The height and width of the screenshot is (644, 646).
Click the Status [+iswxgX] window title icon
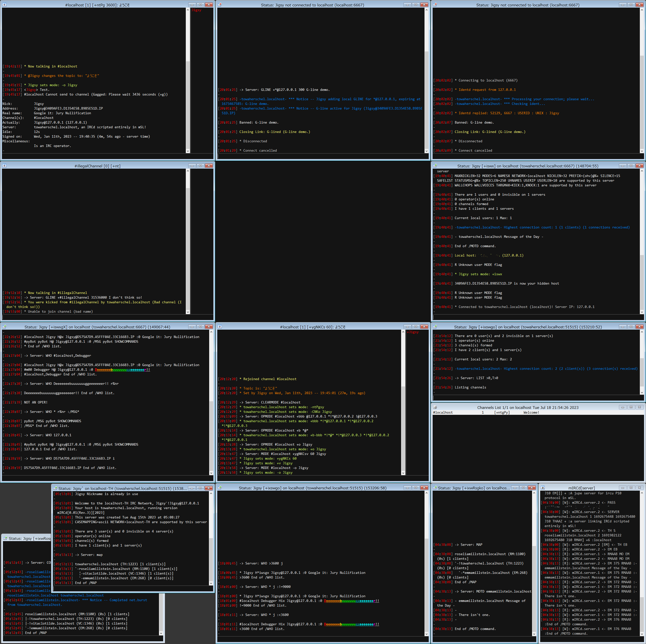click(4, 326)
